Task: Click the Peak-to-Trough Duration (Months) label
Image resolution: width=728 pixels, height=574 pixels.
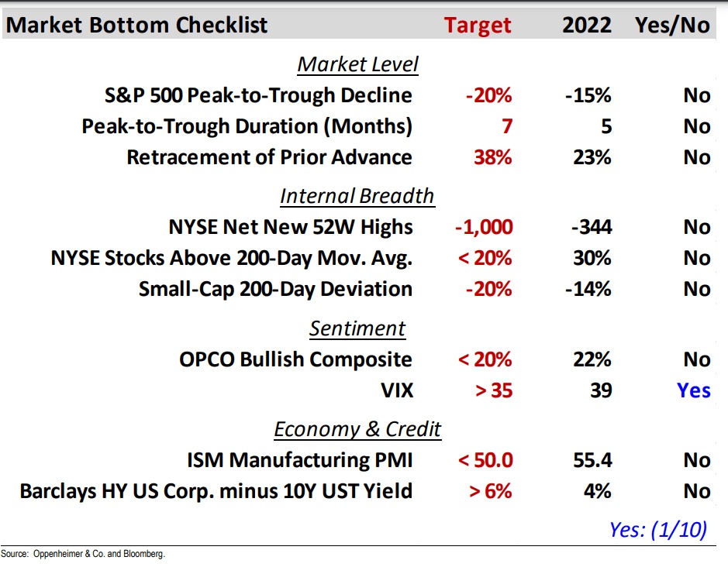Action: pos(247,126)
